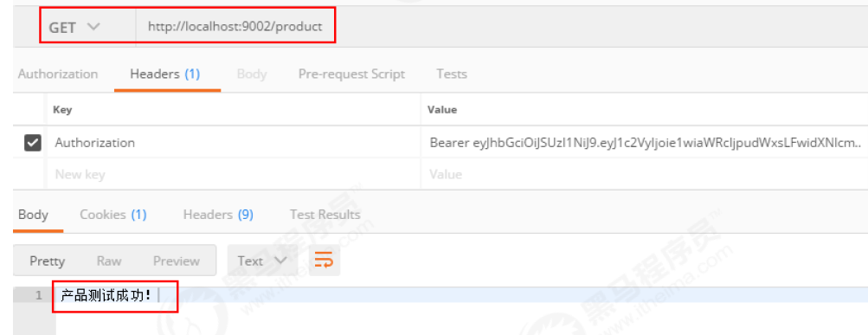Open the GET method dropdown
Screen dimensions: 868x335
click(74, 27)
